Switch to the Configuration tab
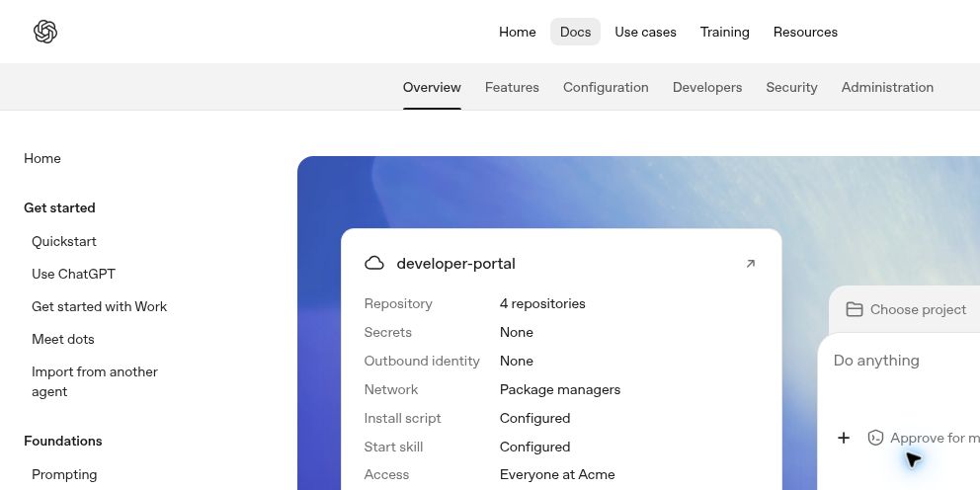This screenshot has height=490, width=980. 606,88
